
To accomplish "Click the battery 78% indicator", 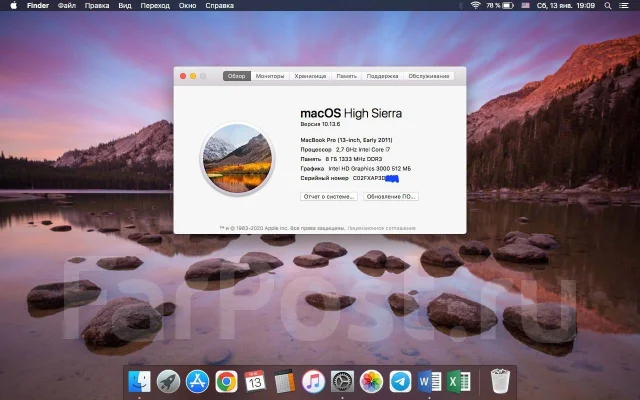I will (500, 5).
